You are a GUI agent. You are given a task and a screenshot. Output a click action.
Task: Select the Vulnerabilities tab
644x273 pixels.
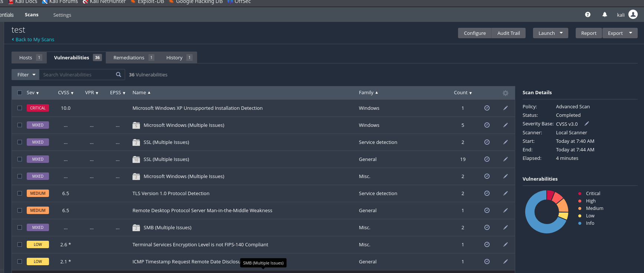pyautogui.click(x=76, y=57)
